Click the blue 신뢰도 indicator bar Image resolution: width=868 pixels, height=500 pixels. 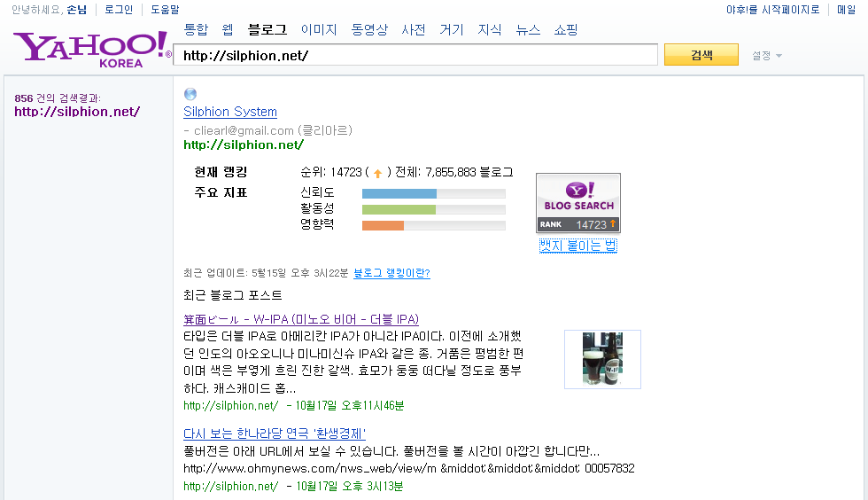coord(399,193)
